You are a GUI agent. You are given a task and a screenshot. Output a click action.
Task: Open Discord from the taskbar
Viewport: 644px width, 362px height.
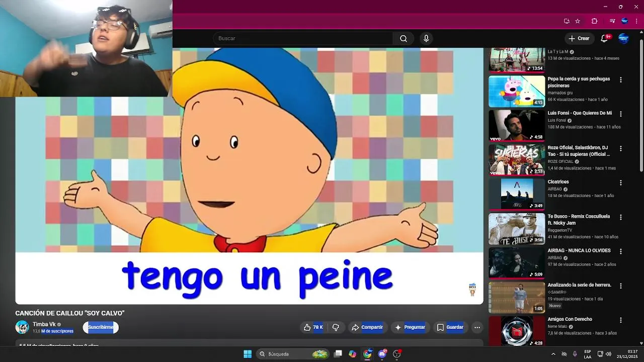pyautogui.click(x=382, y=354)
